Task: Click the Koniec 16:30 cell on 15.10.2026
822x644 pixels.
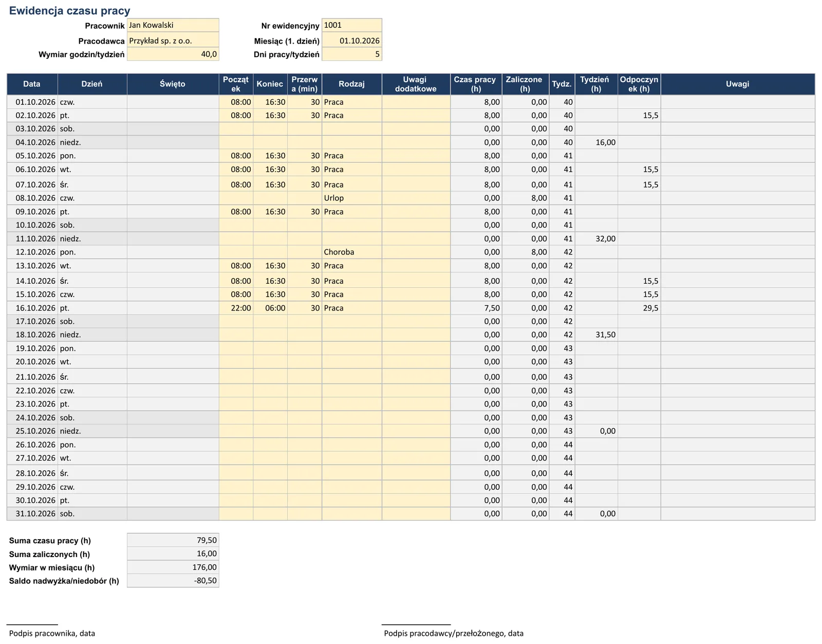Action: click(x=270, y=294)
